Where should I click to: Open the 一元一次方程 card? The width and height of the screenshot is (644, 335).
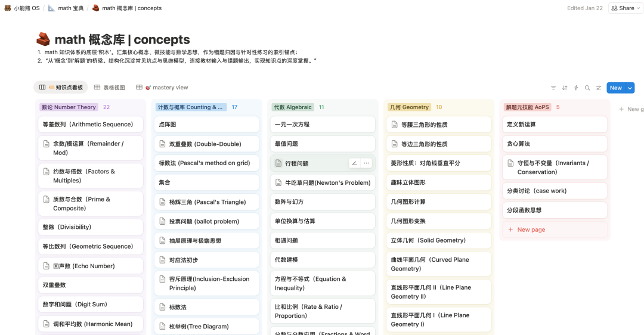pyautogui.click(x=323, y=125)
